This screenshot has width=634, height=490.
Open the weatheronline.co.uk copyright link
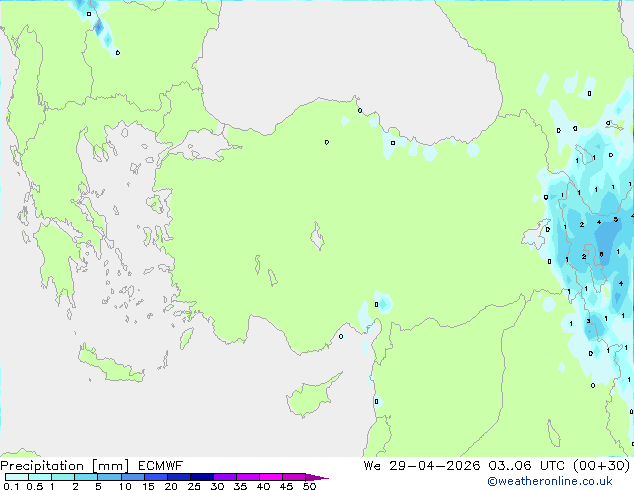[x=550, y=481]
